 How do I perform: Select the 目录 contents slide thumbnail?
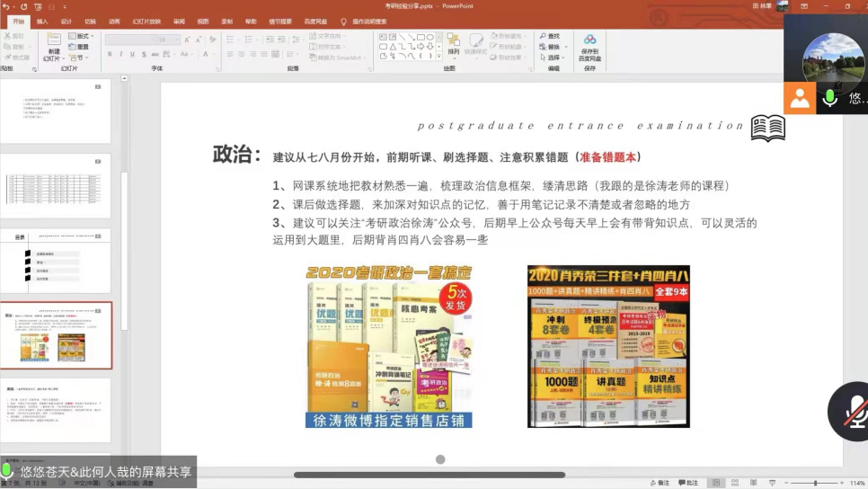(x=56, y=261)
